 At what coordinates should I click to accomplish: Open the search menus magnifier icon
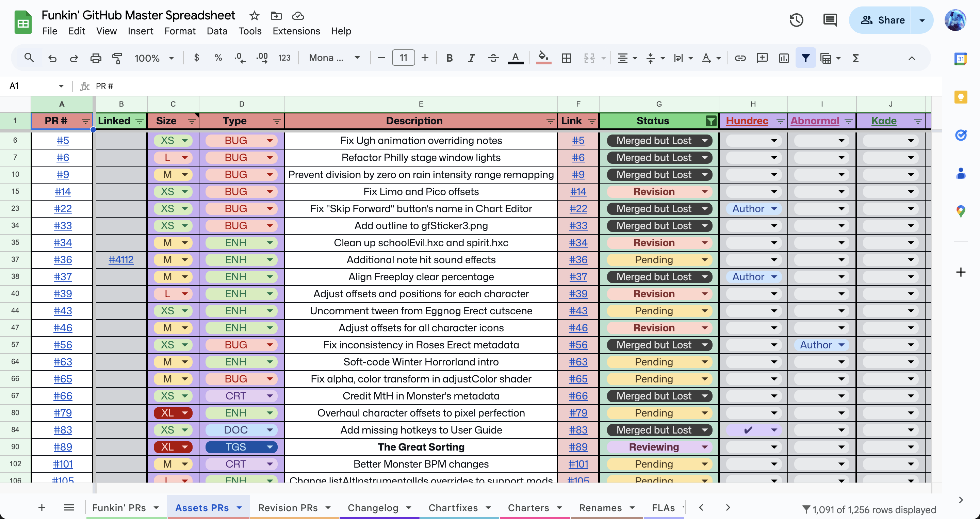(29, 58)
